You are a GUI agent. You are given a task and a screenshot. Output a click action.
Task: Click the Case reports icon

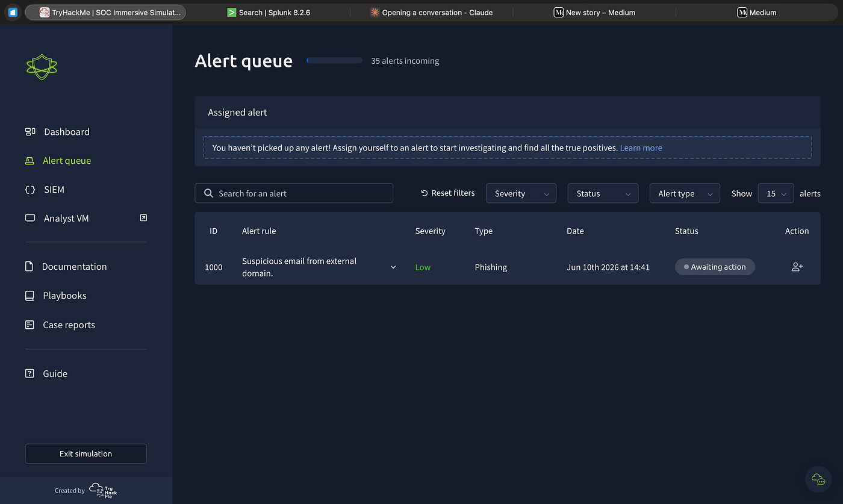click(x=30, y=325)
